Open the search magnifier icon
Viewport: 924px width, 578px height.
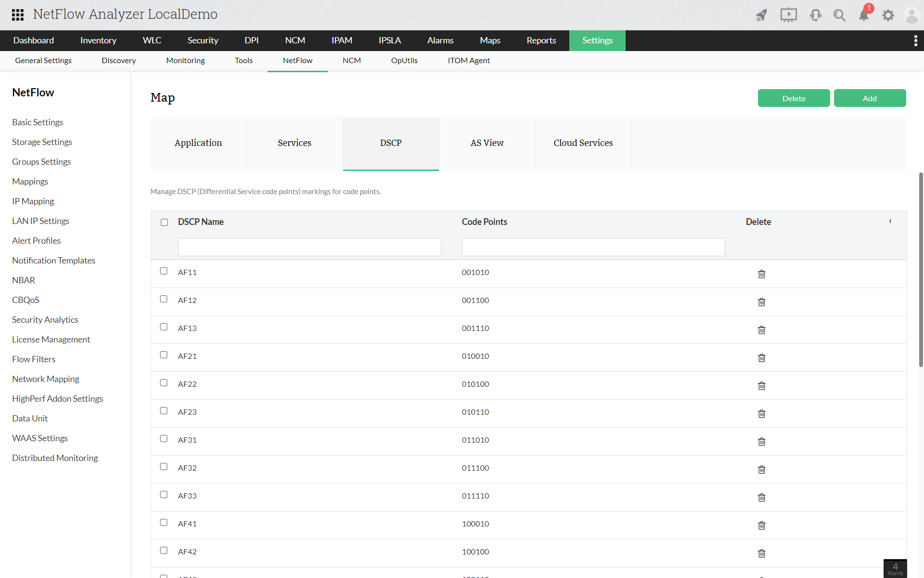tap(839, 15)
